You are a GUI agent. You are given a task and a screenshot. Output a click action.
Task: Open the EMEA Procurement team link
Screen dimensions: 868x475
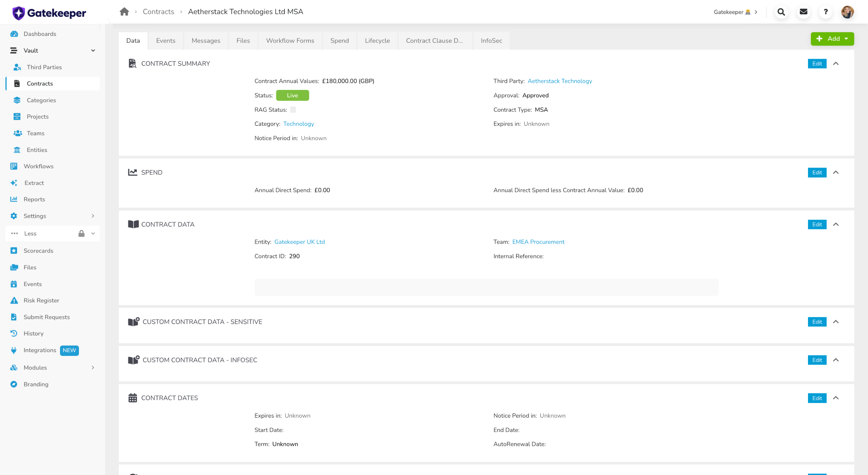click(x=538, y=242)
